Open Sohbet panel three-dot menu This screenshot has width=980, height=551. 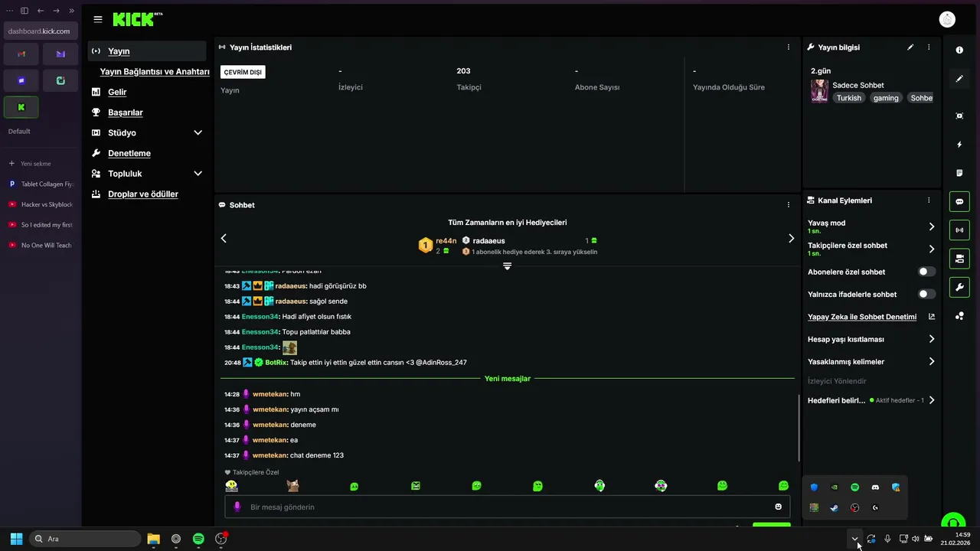point(788,205)
